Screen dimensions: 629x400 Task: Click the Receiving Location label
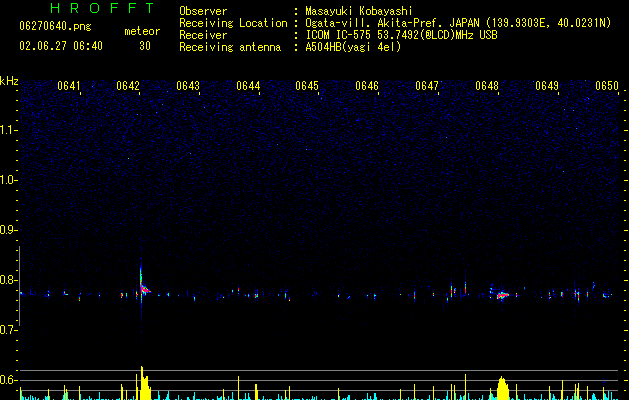tap(233, 23)
